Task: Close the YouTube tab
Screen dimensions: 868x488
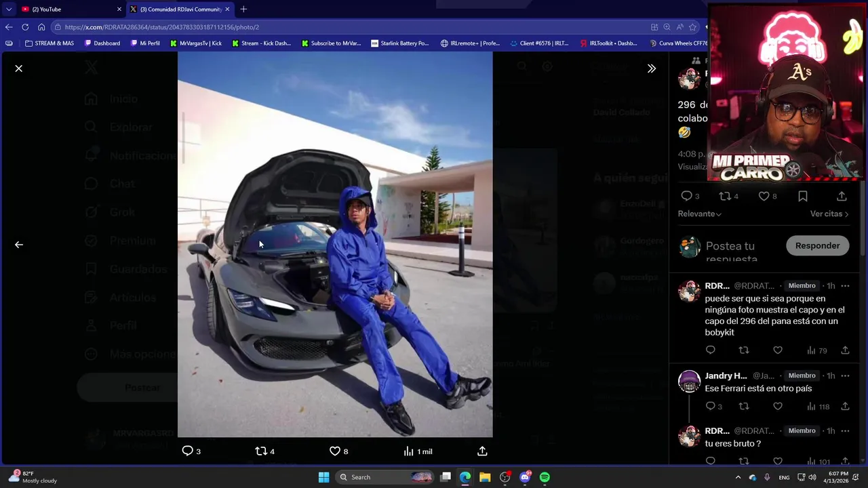Action: 119,9
